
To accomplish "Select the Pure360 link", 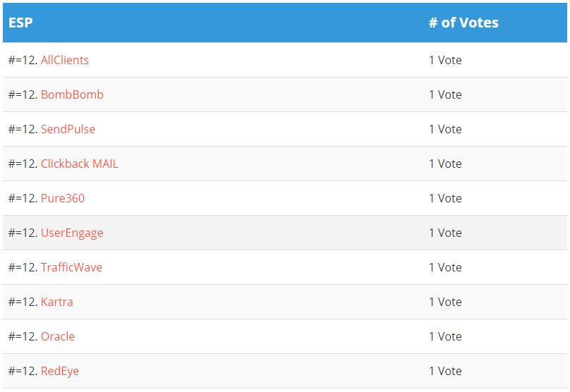I will coord(63,198).
